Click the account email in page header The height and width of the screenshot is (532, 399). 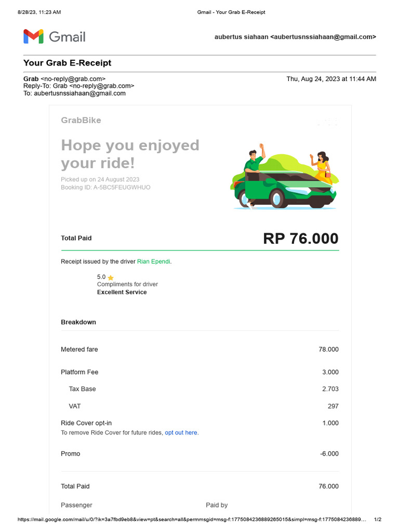coord(323,37)
